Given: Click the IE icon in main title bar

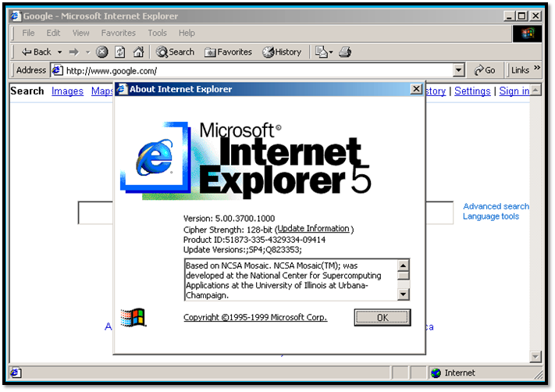Looking at the screenshot, I should point(16,16).
